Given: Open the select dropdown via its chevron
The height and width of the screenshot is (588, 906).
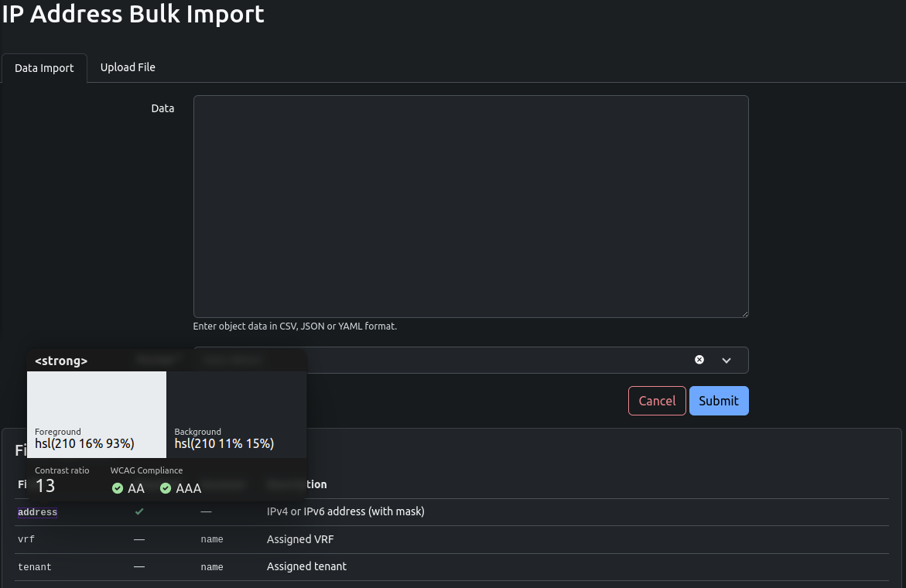Looking at the screenshot, I should click(x=727, y=360).
